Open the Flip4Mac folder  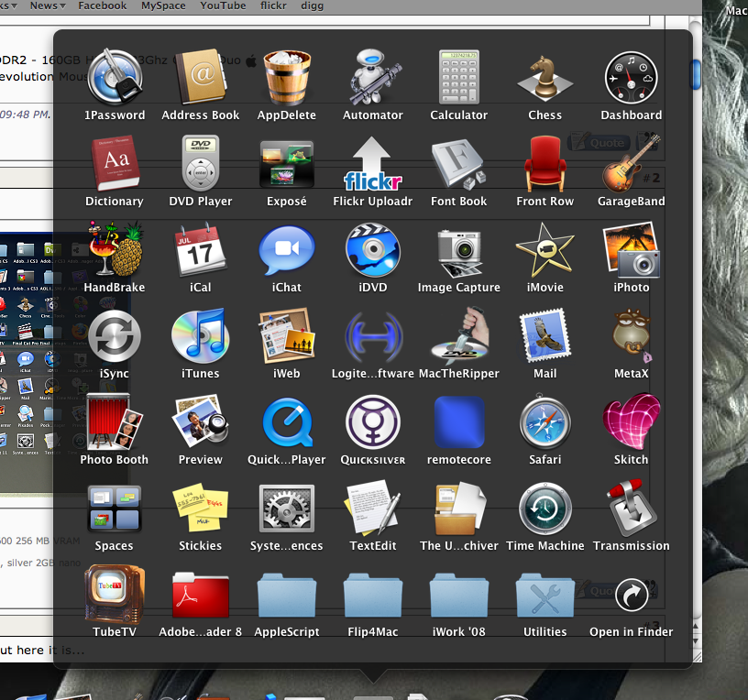coord(372,596)
